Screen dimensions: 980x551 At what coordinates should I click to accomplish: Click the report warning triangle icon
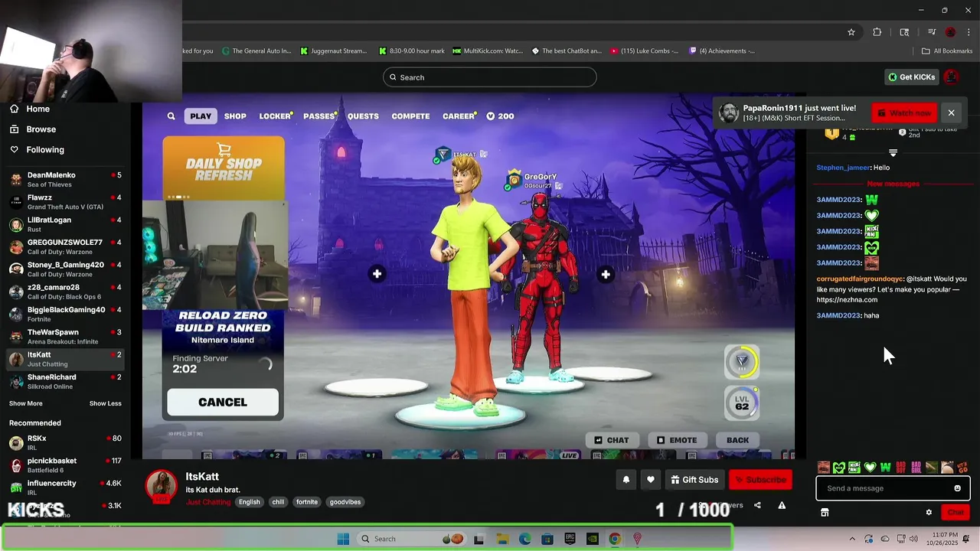pyautogui.click(x=782, y=505)
